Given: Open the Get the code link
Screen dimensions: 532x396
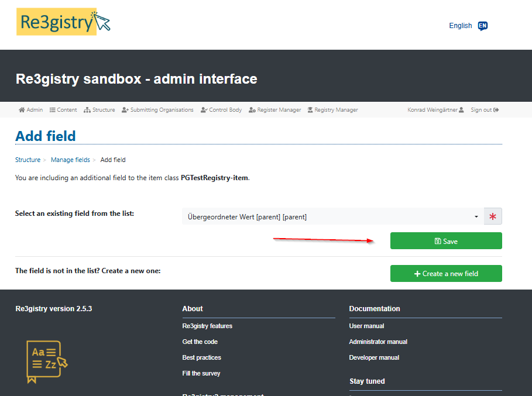Looking at the screenshot, I should click(x=200, y=342).
